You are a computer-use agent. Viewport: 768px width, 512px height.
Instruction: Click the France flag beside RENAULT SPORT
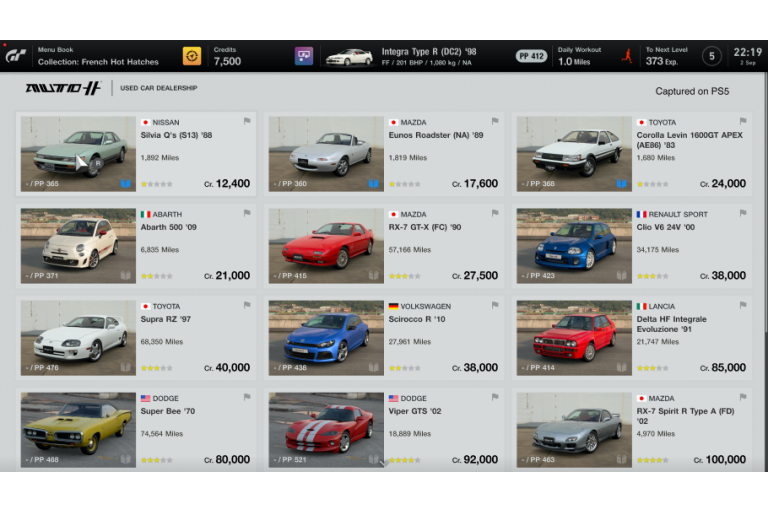(x=641, y=215)
